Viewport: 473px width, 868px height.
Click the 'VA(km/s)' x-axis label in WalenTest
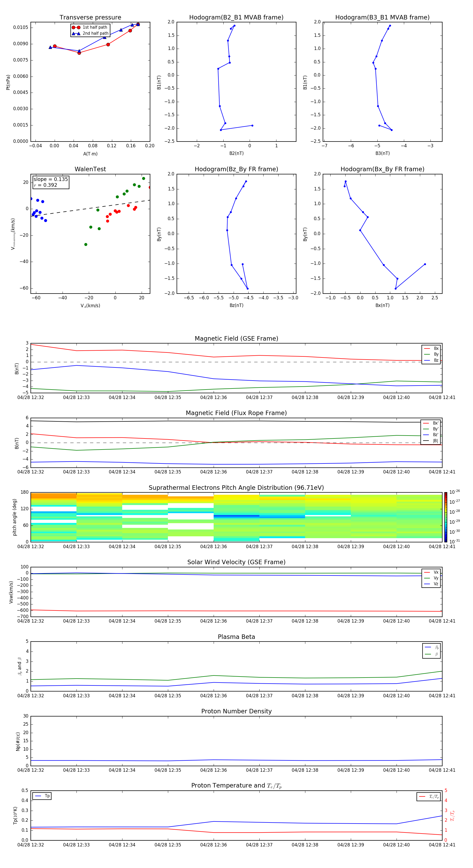point(90,306)
